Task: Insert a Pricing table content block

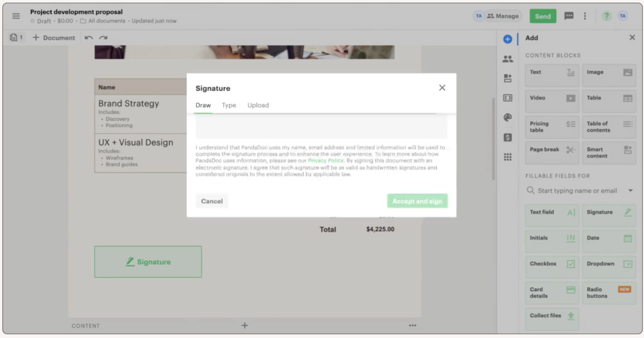Action: (552, 127)
